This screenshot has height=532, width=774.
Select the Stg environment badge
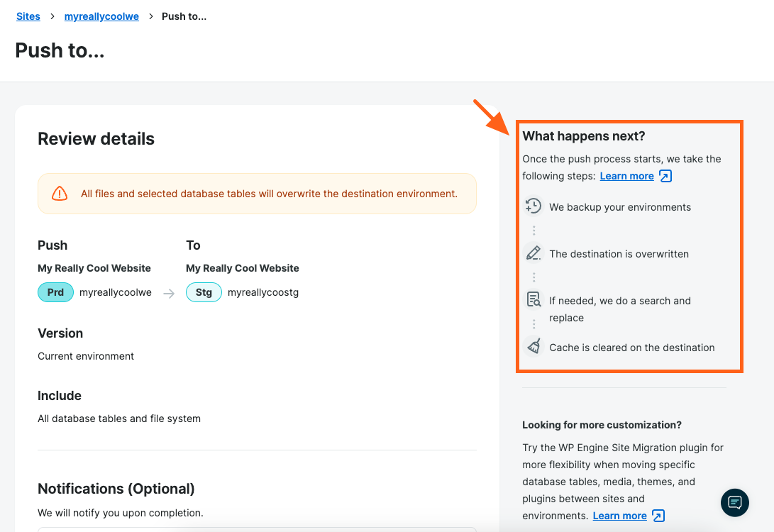204,292
